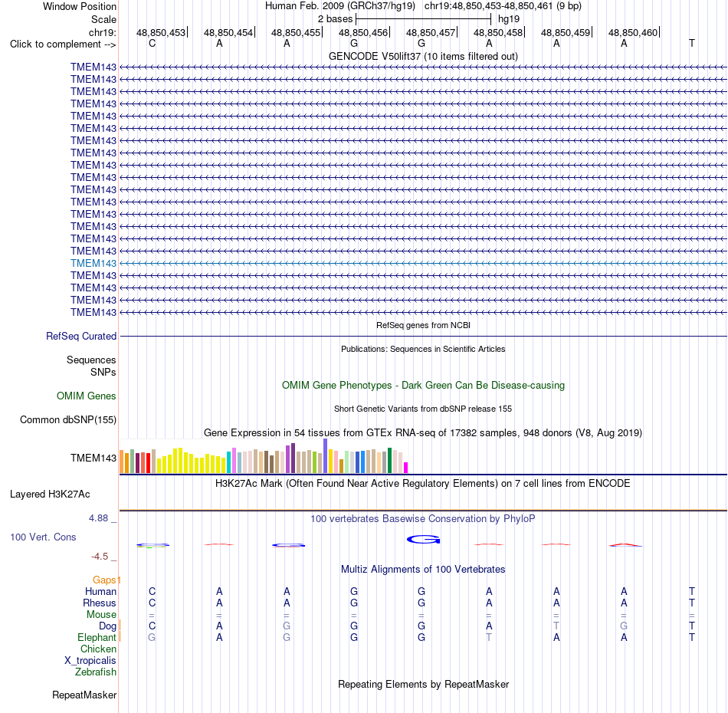Click the PhyloP Basewise Conservation title
The width and height of the screenshot is (728, 713).
coord(422,519)
